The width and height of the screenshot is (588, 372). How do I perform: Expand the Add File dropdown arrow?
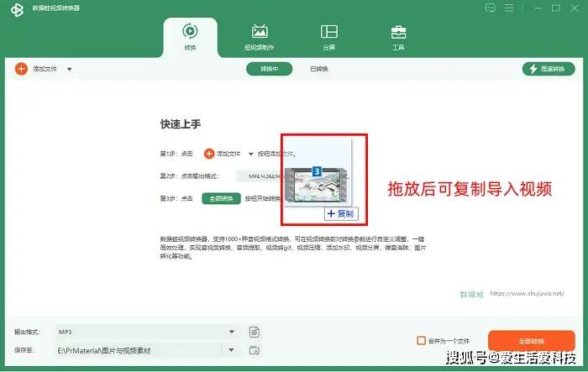[x=69, y=70]
